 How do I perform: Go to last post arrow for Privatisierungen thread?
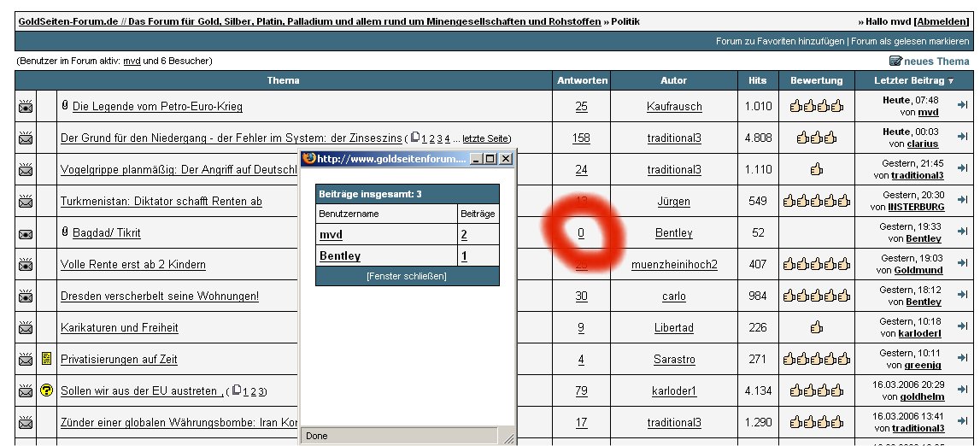coord(962,358)
